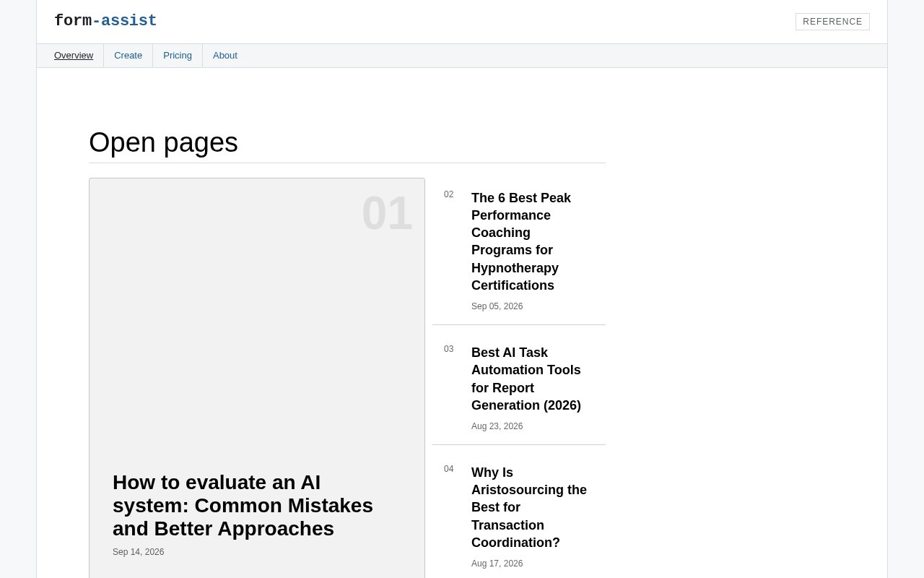Go to the Create nav tab
This screenshot has height=578, width=924.
tap(128, 56)
